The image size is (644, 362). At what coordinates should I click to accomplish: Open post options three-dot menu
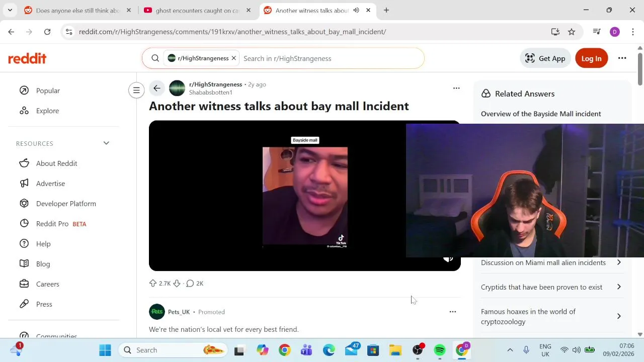point(456,88)
